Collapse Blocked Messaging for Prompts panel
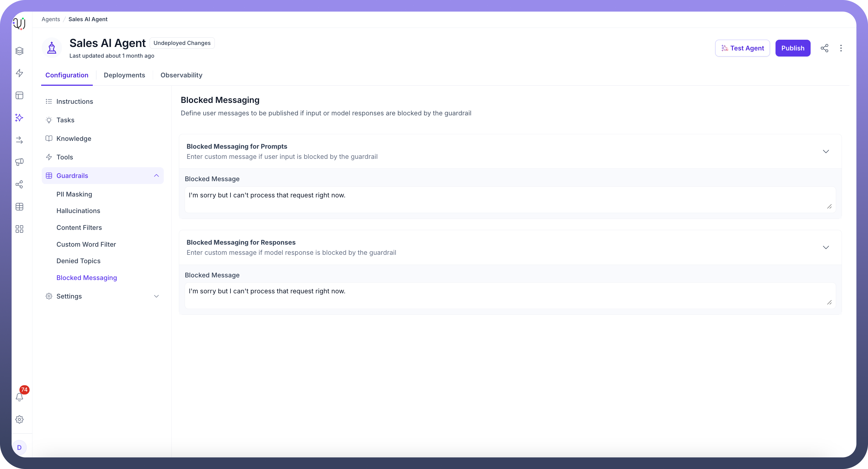The height and width of the screenshot is (469, 868). pos(826,152)
